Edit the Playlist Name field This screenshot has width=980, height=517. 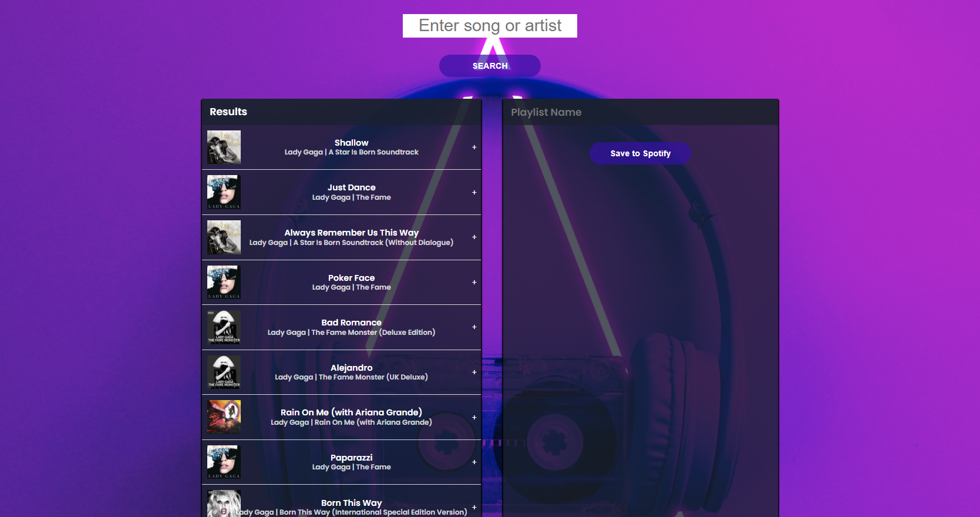641,112
